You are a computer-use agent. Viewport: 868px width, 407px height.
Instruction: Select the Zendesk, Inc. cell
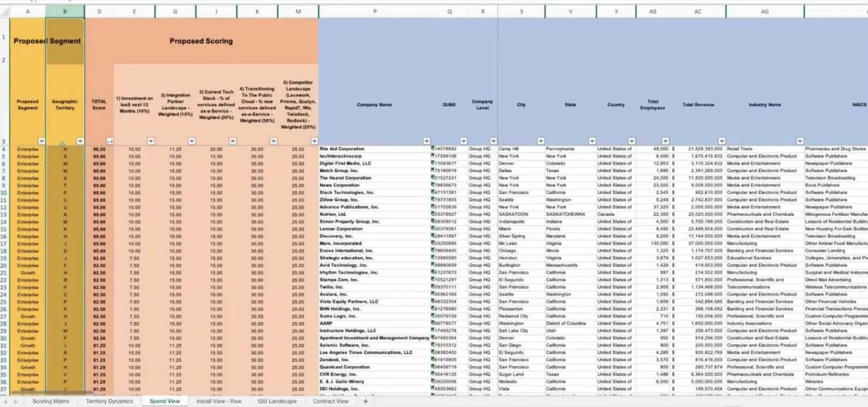pos(375,360)
